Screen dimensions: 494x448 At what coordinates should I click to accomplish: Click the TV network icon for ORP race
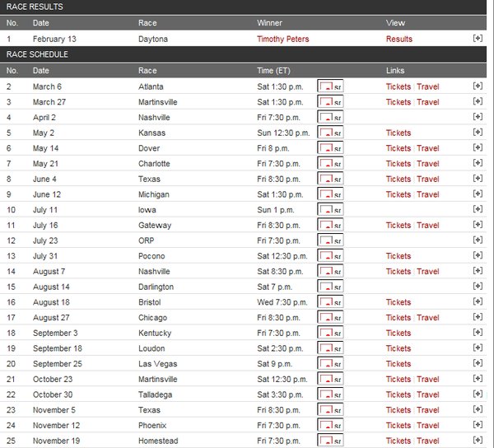(x=330, y=240)
